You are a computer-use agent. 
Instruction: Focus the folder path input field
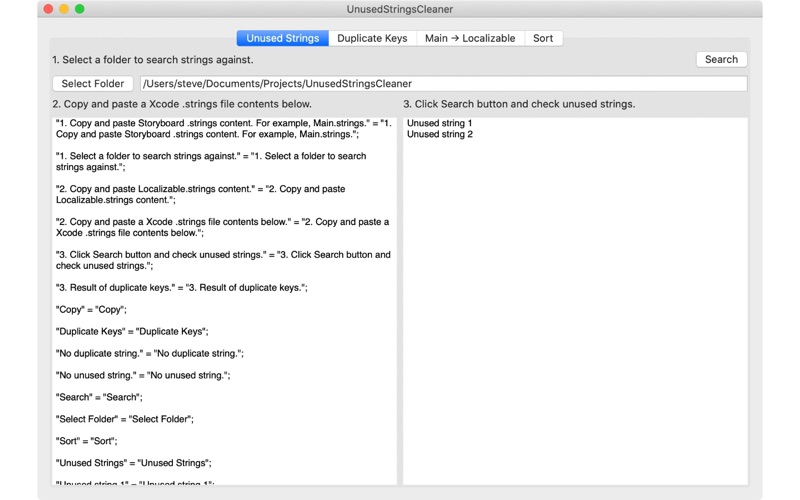coord(444,84)
